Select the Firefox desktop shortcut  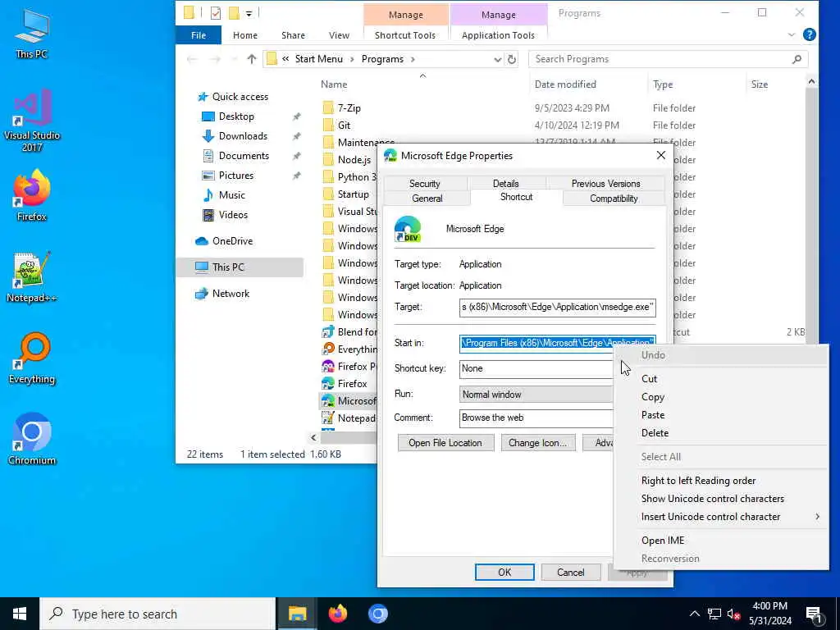click(32, 195)
